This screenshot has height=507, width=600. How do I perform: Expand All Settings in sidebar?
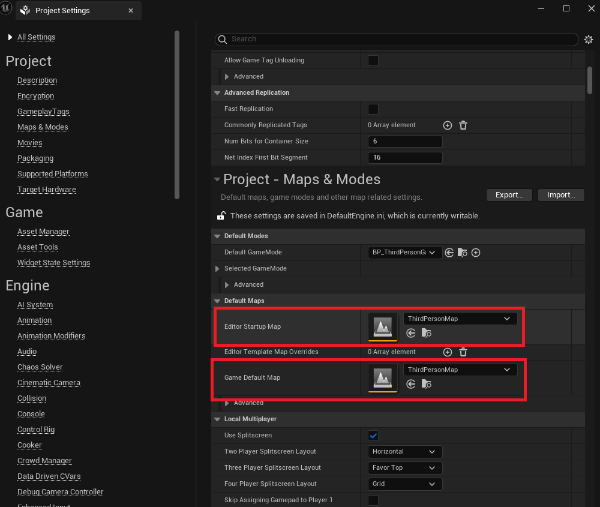[x=10, y=37]
